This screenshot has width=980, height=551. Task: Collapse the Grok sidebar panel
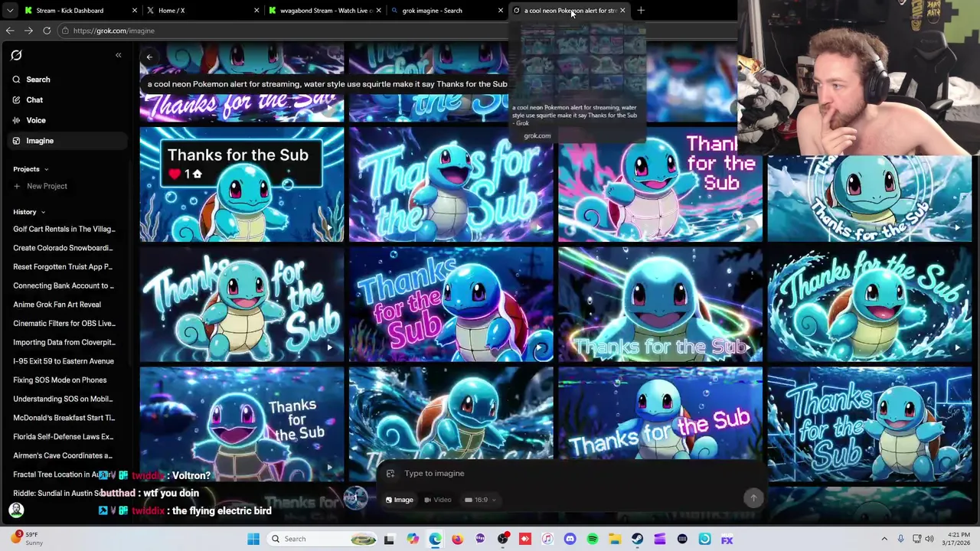118,55
